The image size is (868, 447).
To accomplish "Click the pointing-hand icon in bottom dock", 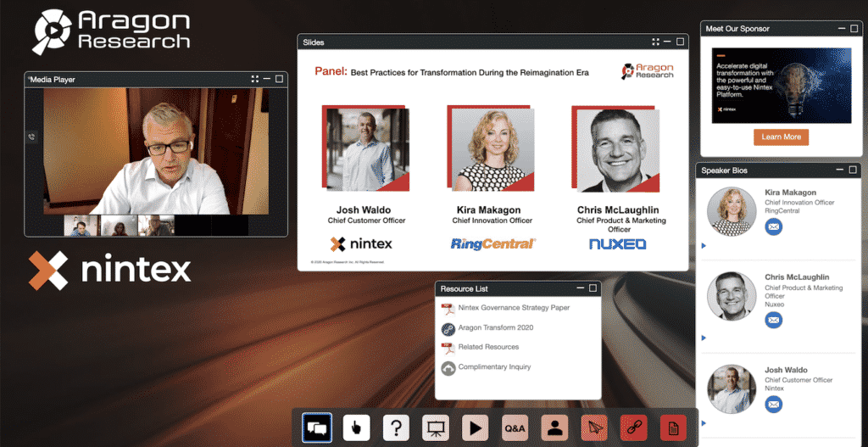I will [x=357, y=427].
